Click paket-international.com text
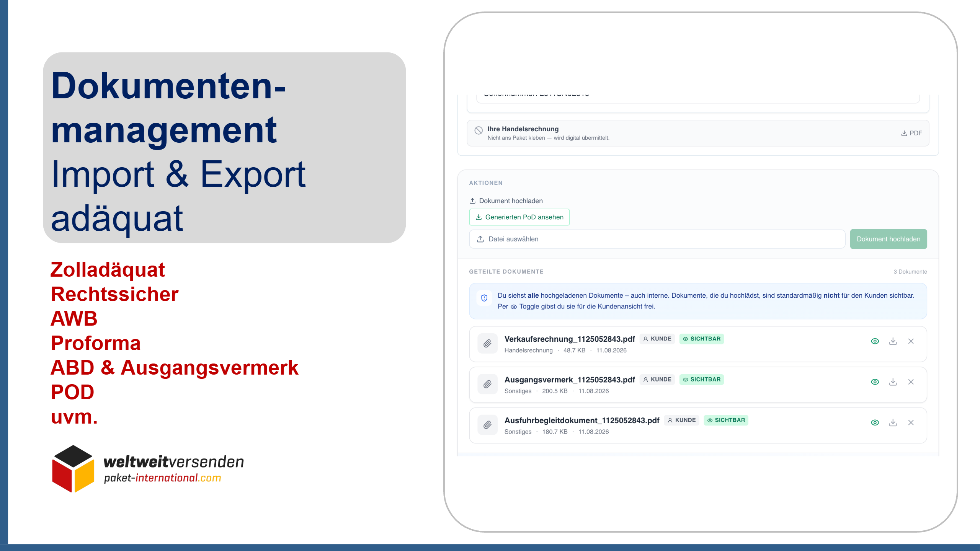The height and width of the screenshot is (551, 980). (163, 478)
